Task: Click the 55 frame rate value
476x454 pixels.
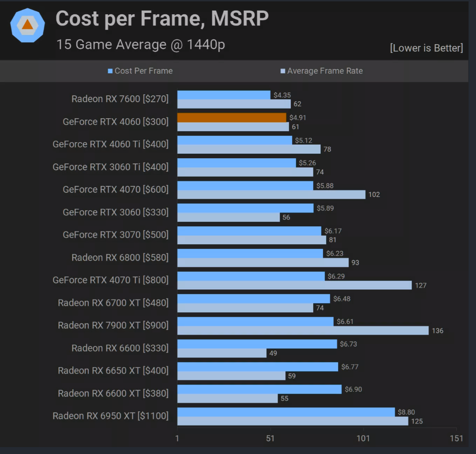Action: [284, 398]
